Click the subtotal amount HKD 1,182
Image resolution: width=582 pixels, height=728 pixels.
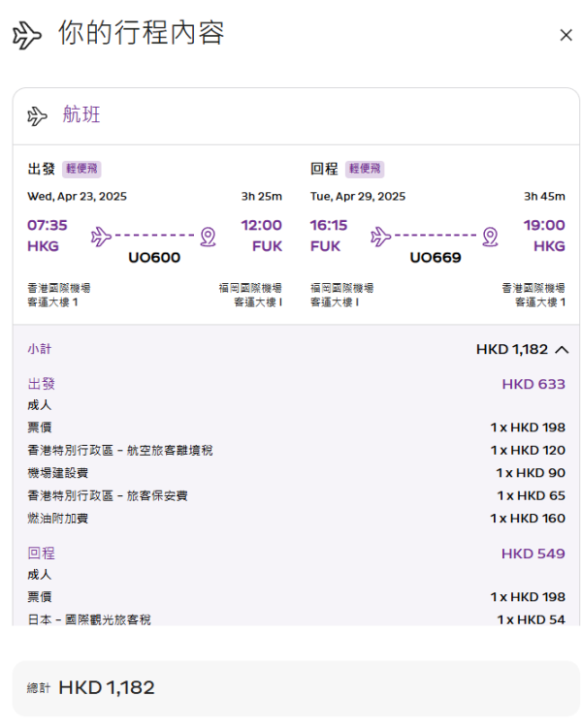512,349
